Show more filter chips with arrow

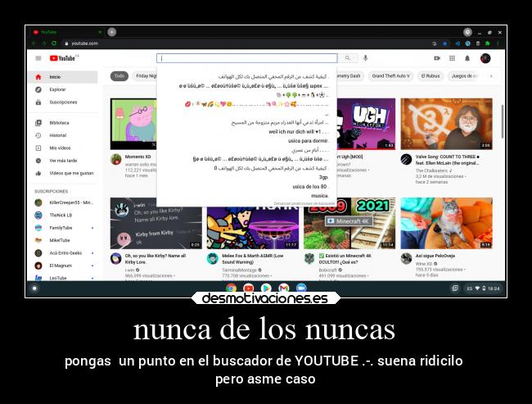(491, 76)
